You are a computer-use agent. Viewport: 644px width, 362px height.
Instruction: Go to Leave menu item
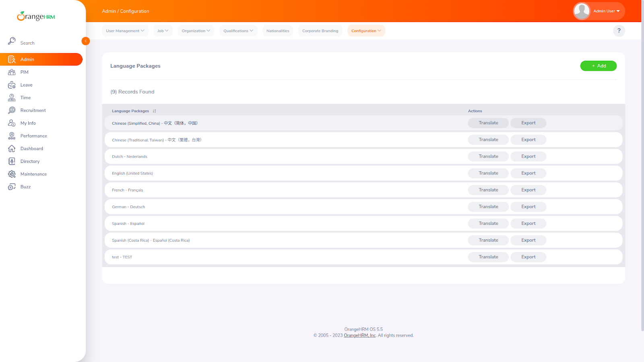tap(41, 85)
